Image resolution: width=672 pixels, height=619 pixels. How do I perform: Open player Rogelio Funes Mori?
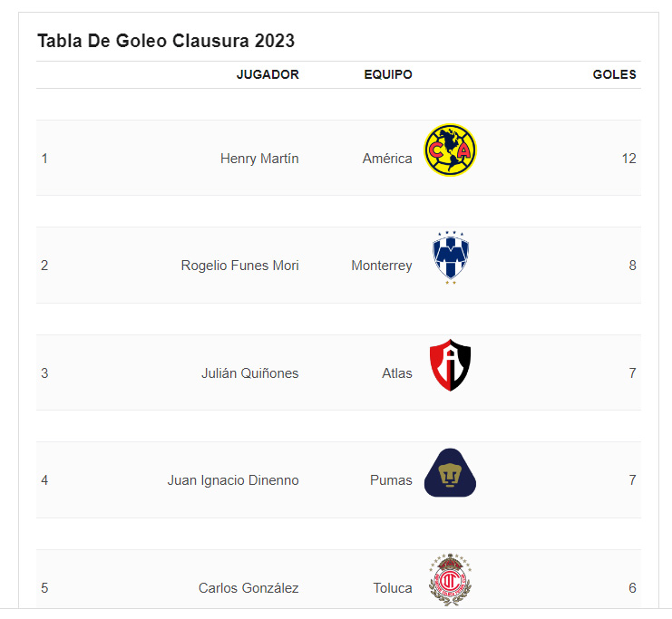point(239,266)
